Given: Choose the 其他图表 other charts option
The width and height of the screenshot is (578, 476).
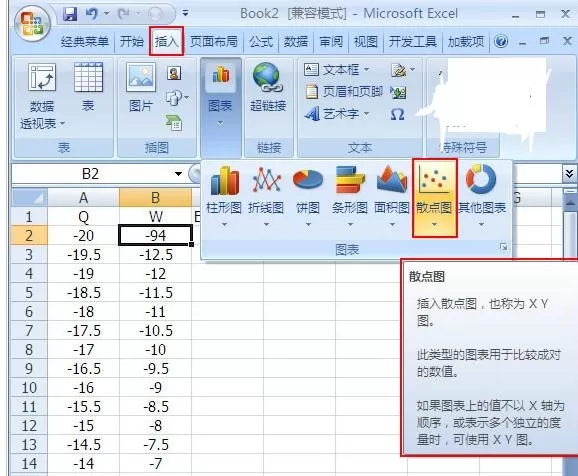Looking at the screenshot, I should point(482,198).
